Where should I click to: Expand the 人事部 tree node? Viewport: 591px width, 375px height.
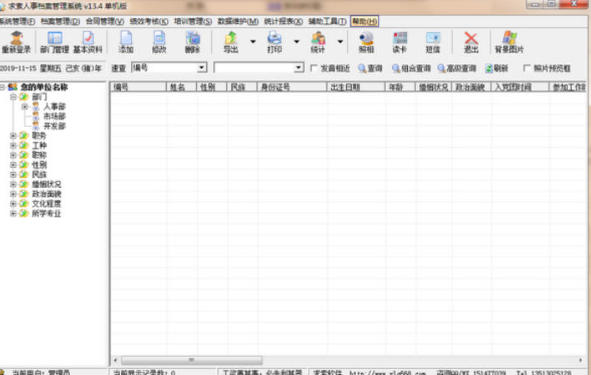(x=25, y=107)
